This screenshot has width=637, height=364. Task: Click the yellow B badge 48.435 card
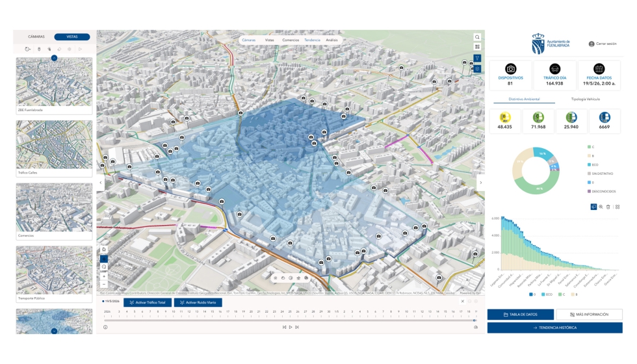[x=504, y=121]
